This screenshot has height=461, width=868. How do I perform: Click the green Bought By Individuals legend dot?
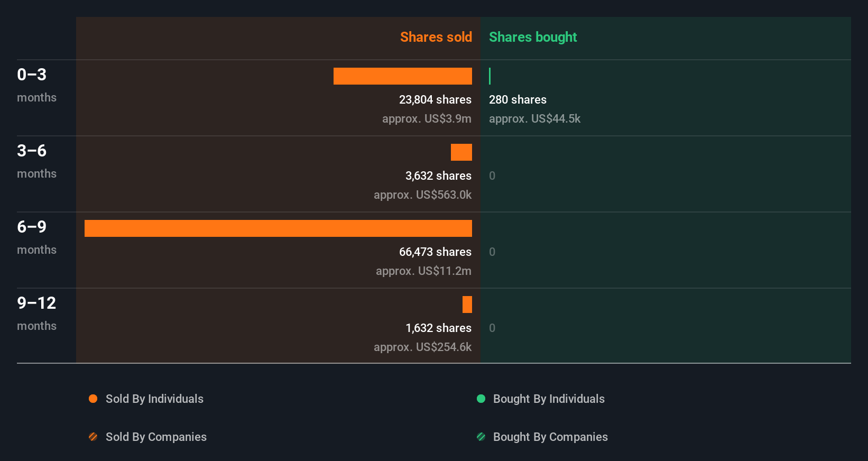pyautogui.click(x=481, y=399)
